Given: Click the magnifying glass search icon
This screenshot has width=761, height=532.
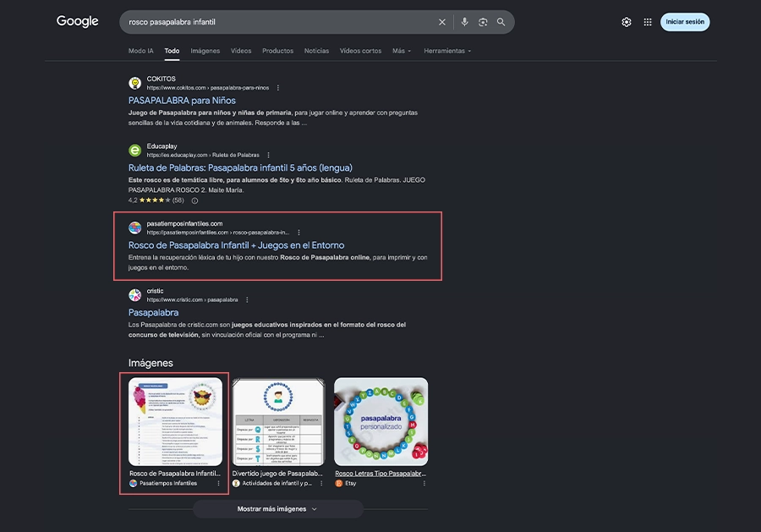Looking at the screenshot, I should (x=501, y=22).
